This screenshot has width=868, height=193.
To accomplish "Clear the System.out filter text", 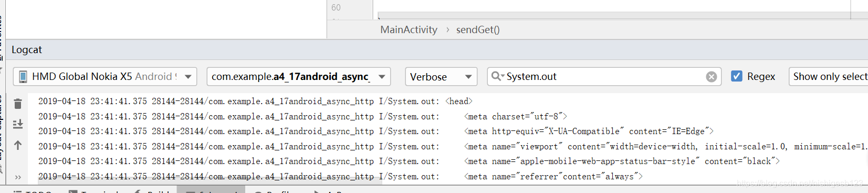I will tap(711, 77).
